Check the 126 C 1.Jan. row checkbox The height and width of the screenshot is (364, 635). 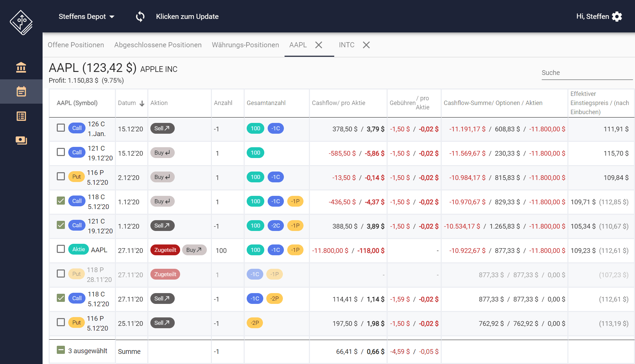tap(61, 128)
